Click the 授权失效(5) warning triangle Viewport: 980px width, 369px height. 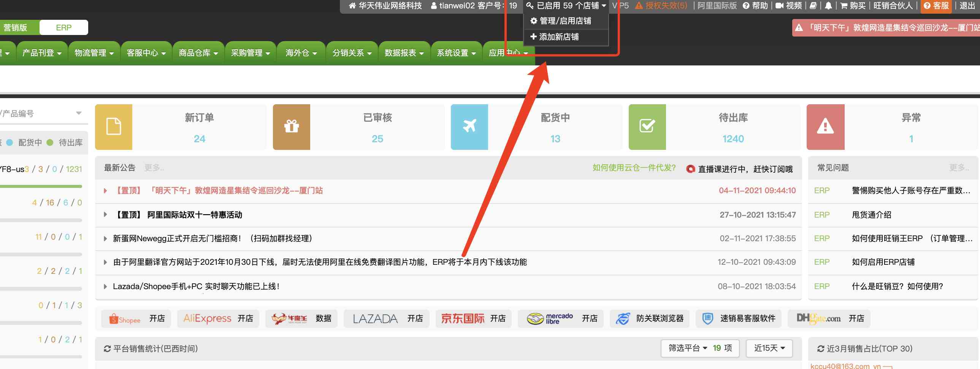639,6
